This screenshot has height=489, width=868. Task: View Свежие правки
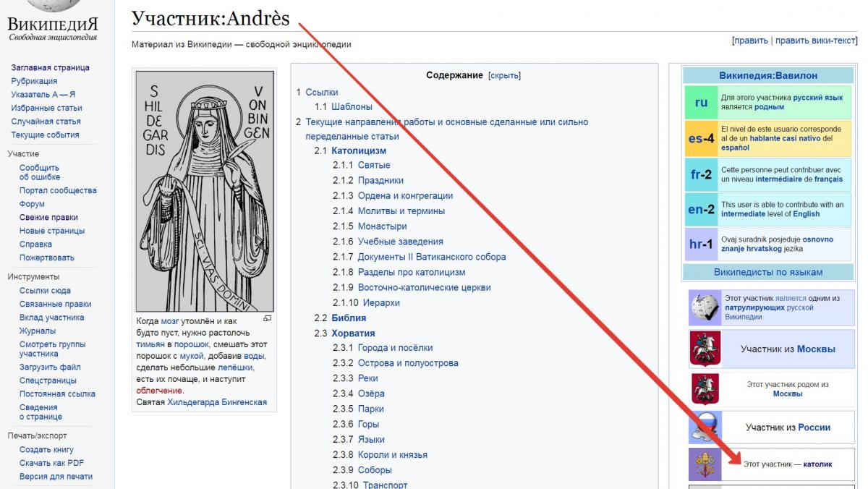point(48,217)
